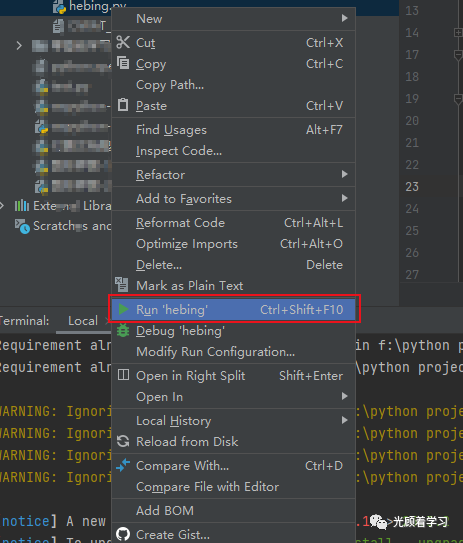Screen dimensions: 463x543
Task: Open the New submenu
Action: click(234, 19)
